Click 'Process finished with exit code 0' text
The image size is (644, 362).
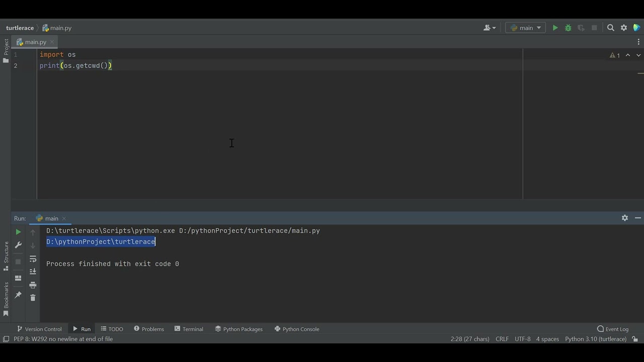tap(113, 264)
